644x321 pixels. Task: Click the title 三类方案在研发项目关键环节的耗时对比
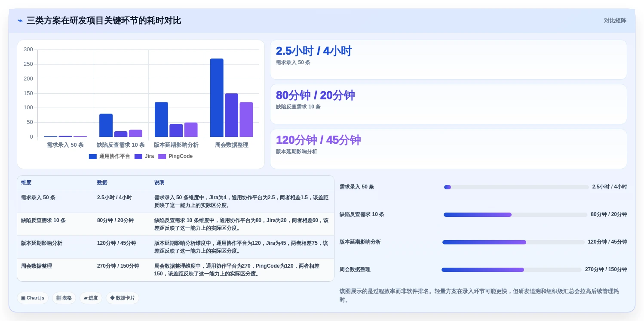click(x=104, y=21)
